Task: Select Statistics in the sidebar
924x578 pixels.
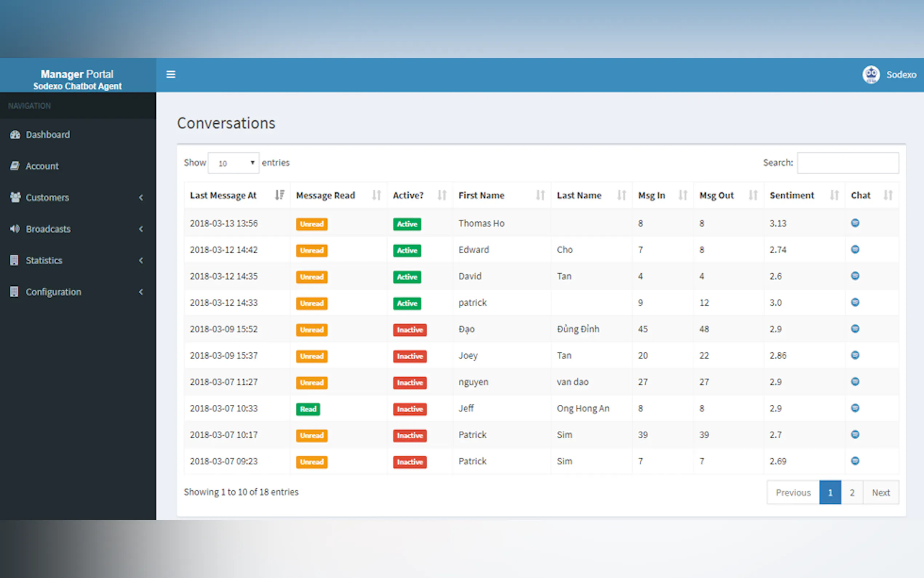Action: pyautogui.click(x=44, y=260)
